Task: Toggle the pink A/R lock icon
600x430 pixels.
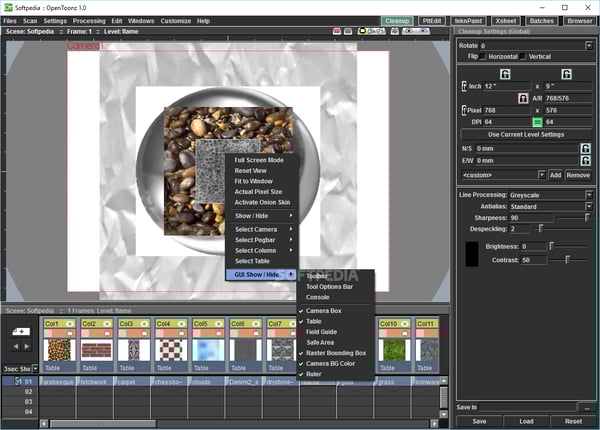Action: pos(523,98)
